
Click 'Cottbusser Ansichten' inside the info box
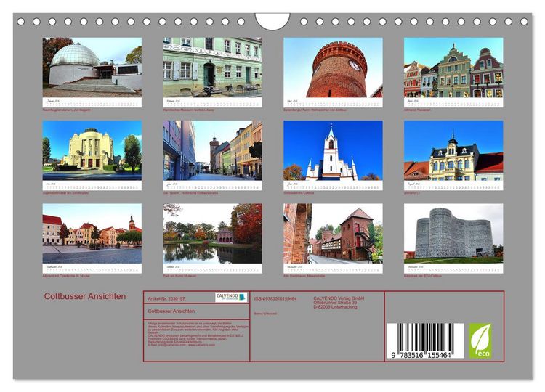click(x=171, y=311)
